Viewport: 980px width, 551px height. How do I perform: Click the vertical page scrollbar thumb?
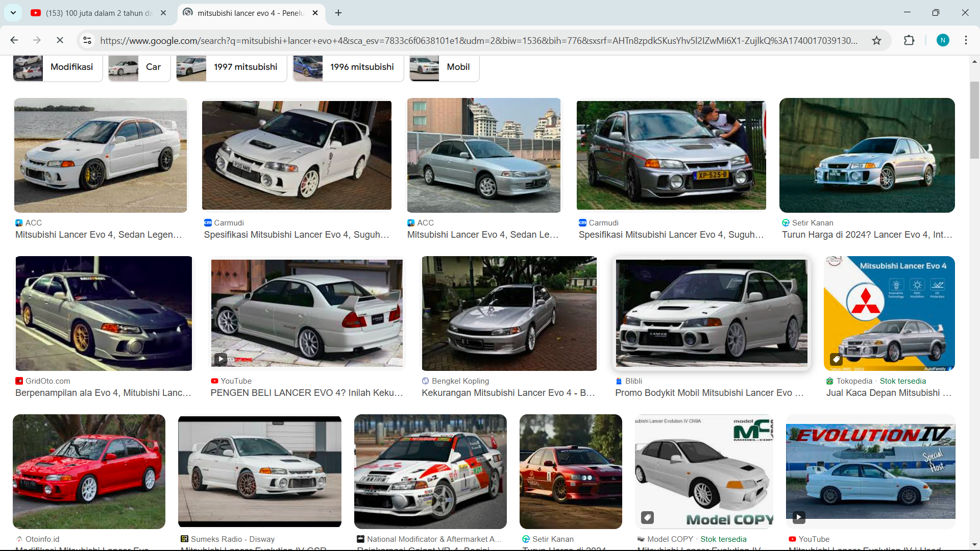click(x=974, y=120)
